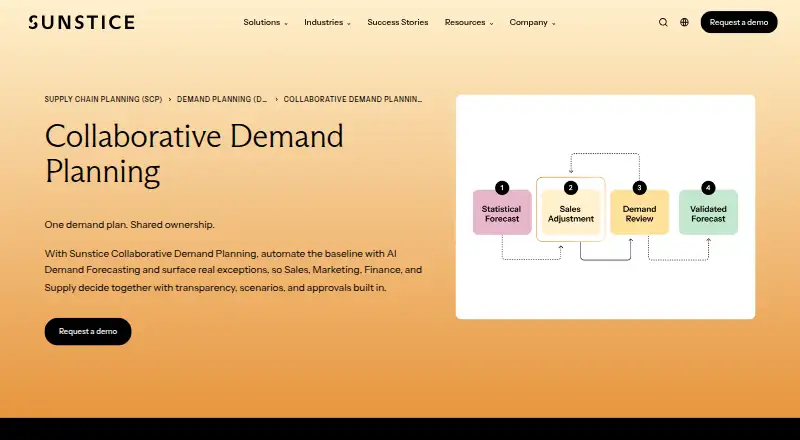Click the Collaborative Demand Planning heading

(194, 153)
